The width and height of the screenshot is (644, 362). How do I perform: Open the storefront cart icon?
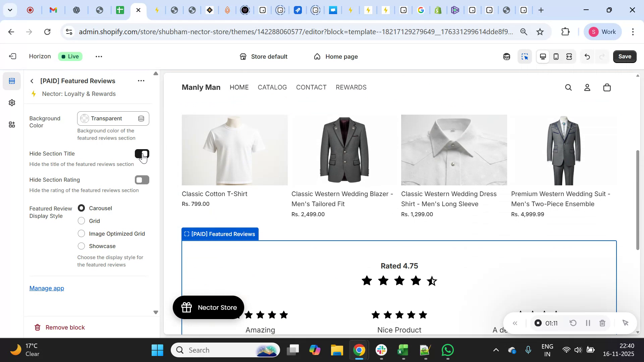click(x=607, y=87)
